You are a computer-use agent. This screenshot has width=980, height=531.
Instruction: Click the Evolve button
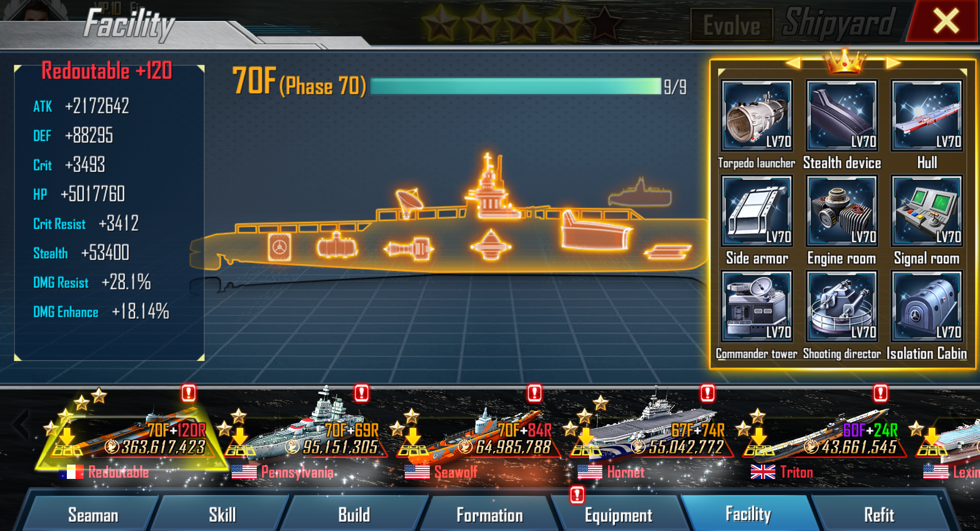click(731, 25)
